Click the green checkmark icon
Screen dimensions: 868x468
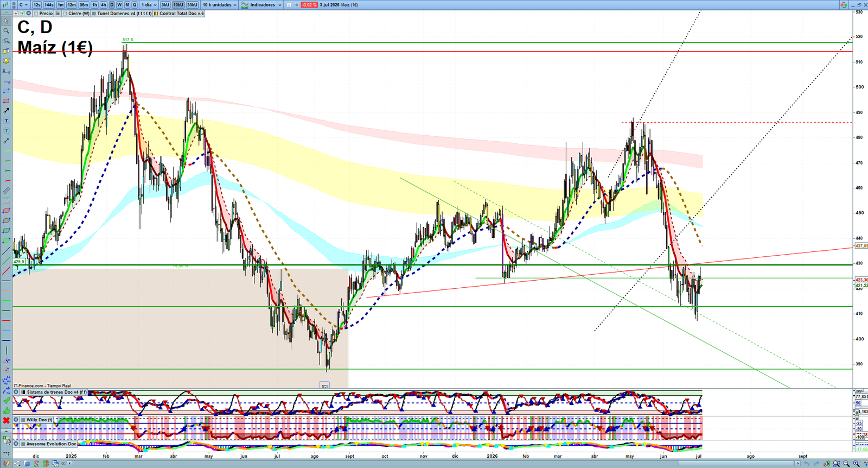(7, 400)
